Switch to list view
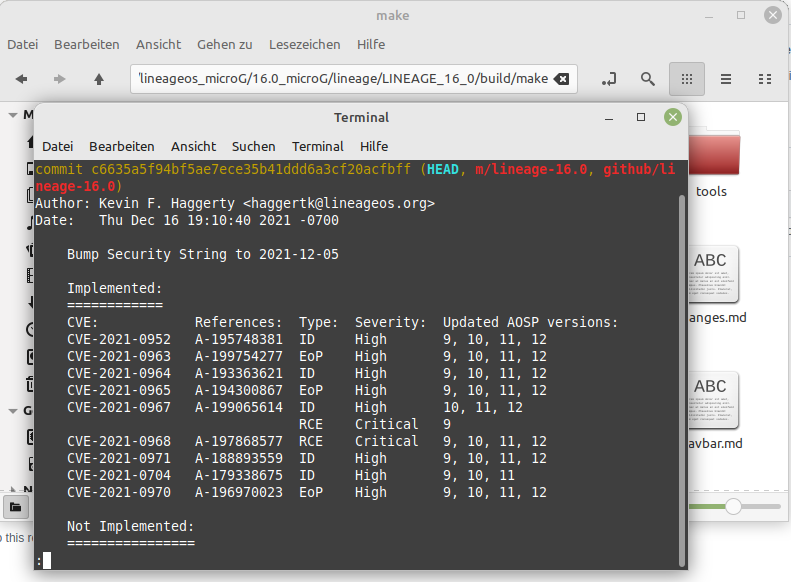791x582 pixels. 726,79
